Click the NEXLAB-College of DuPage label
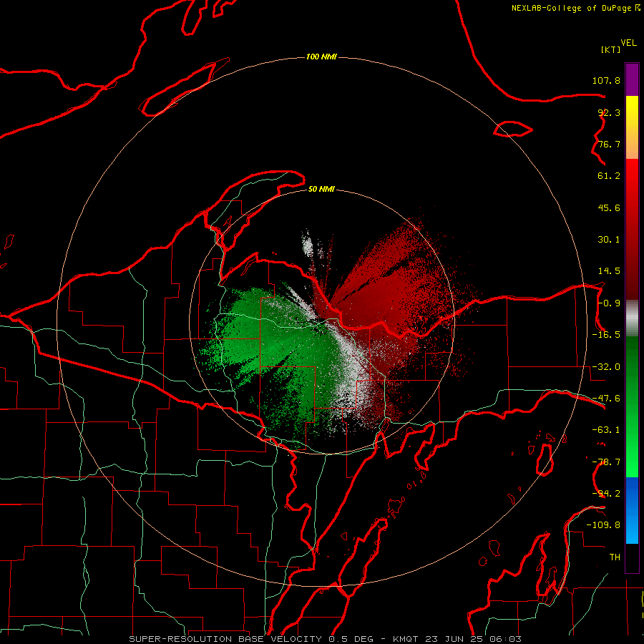 click(x=575, y=8)
